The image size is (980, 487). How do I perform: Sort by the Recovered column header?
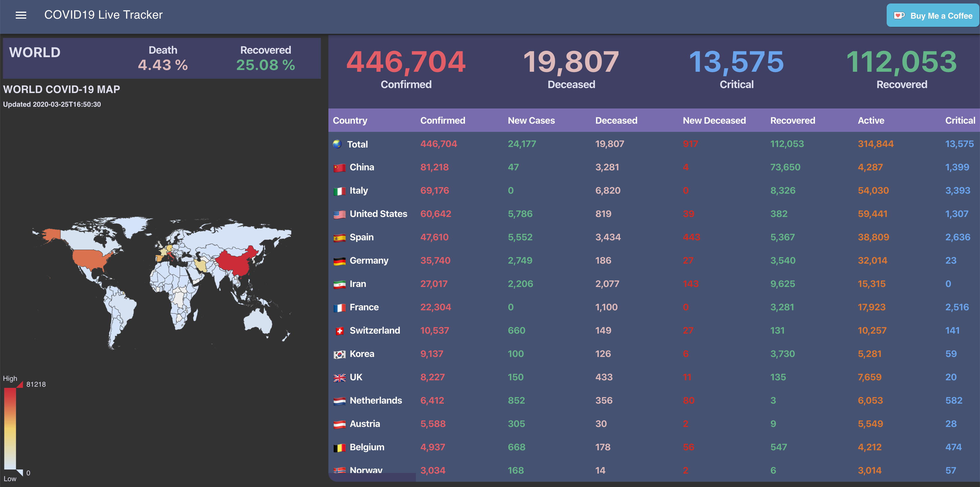(x=792, y=121)
